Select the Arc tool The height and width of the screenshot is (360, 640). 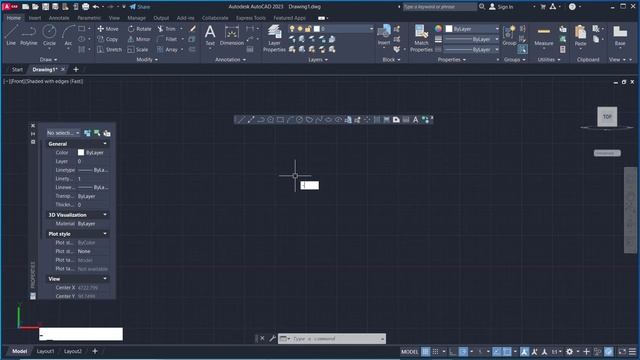point(68,35)
